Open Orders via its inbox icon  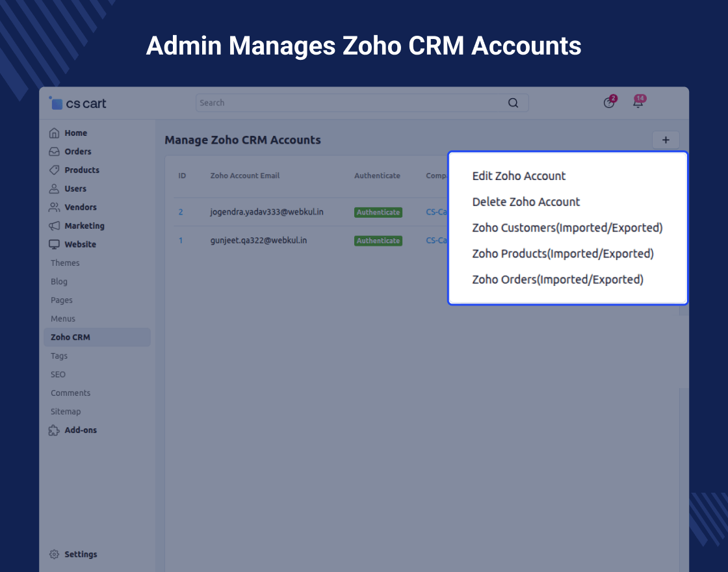[x=54, y=151]
